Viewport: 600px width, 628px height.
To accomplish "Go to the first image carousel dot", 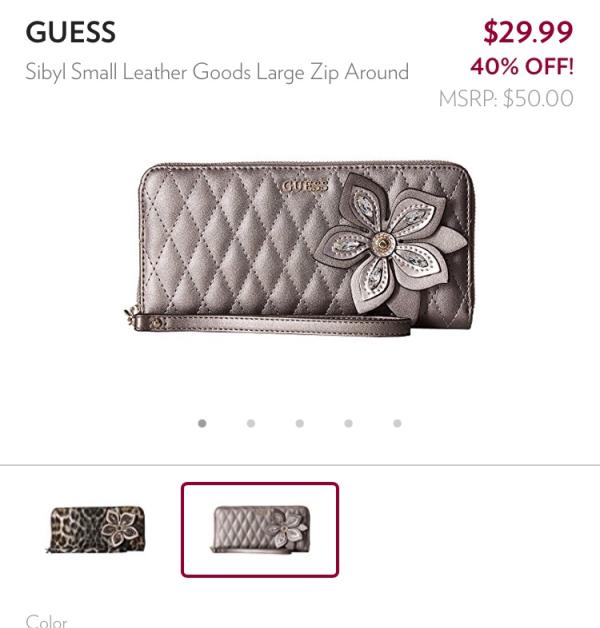I will click(x=202, y=423).
